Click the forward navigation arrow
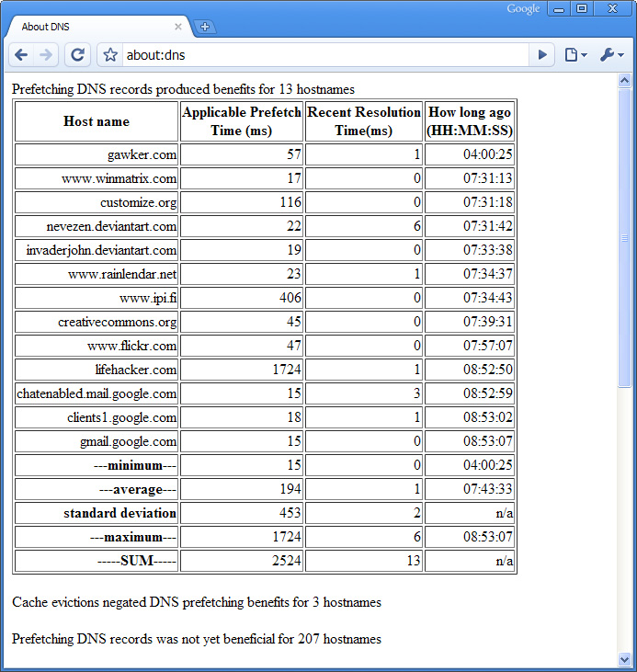This screenshot has height=672, width=637. point(46,55)
